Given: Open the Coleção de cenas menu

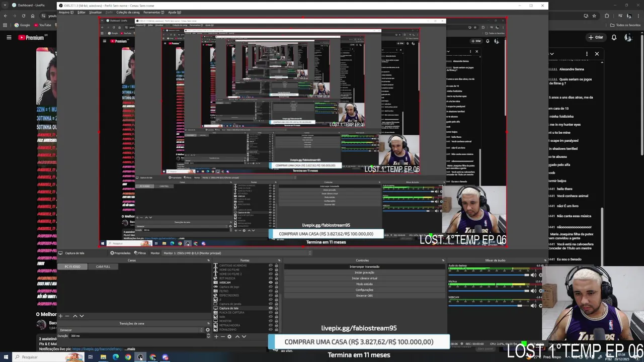Looking at the screenshot, I should (128, 12).
